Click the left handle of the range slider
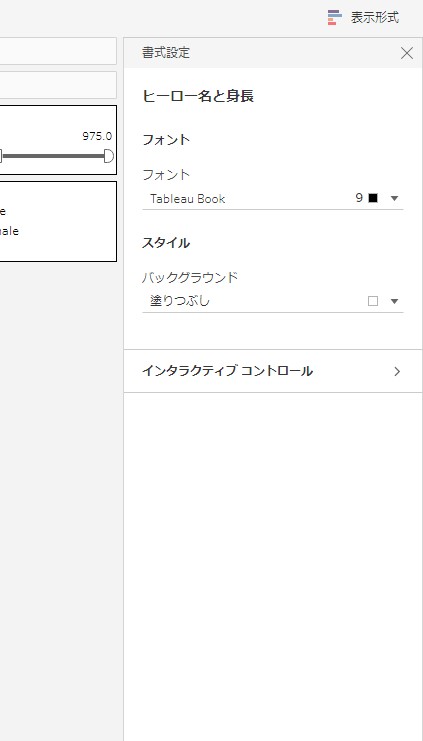This screenshot has height=741, width=423. pyautogui.click(x=1, y=156)
